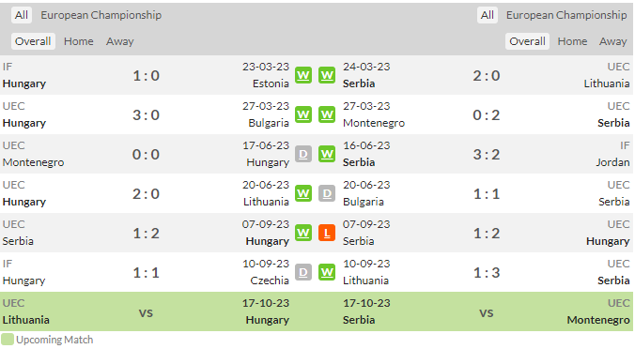Click the Hungary 3:0 Bulgaria score
Screen dimensions: 635x364
pyautogui.click(x=147, y=114)
